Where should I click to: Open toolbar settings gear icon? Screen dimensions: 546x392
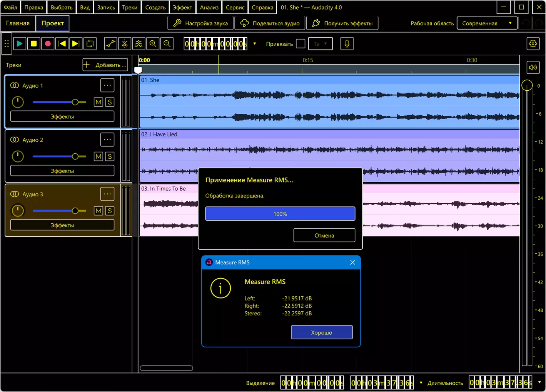[x=533, y=44]
